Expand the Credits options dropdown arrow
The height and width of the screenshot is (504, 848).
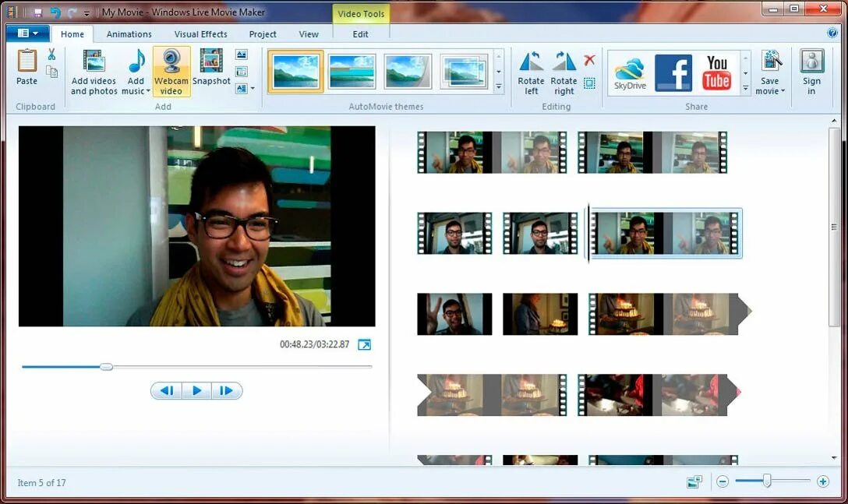click(x=253, y=88)
